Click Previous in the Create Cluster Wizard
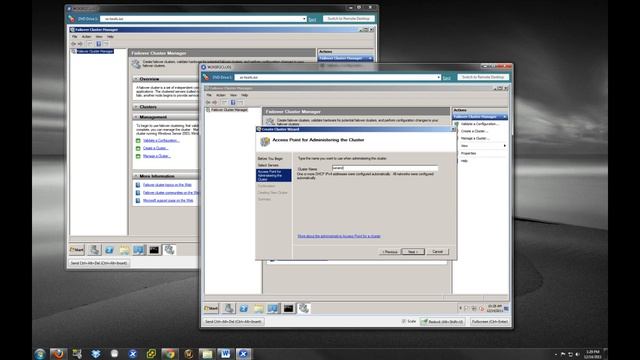640x360 pixels. [x=389, y=252]
